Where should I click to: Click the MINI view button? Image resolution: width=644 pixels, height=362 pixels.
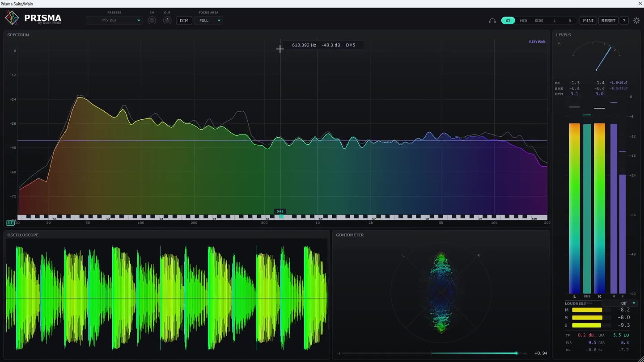(x=588, y=21)
